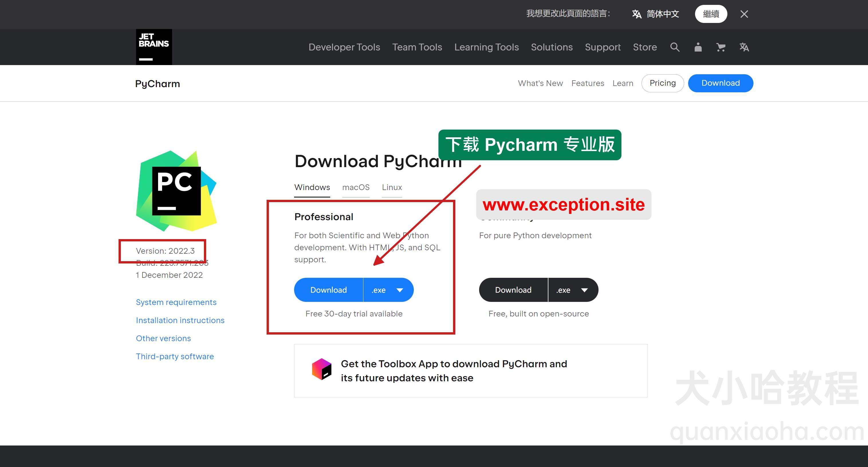Open Solutions menu
The width and height of the screenshot is (868, 467).
[552, 47]
